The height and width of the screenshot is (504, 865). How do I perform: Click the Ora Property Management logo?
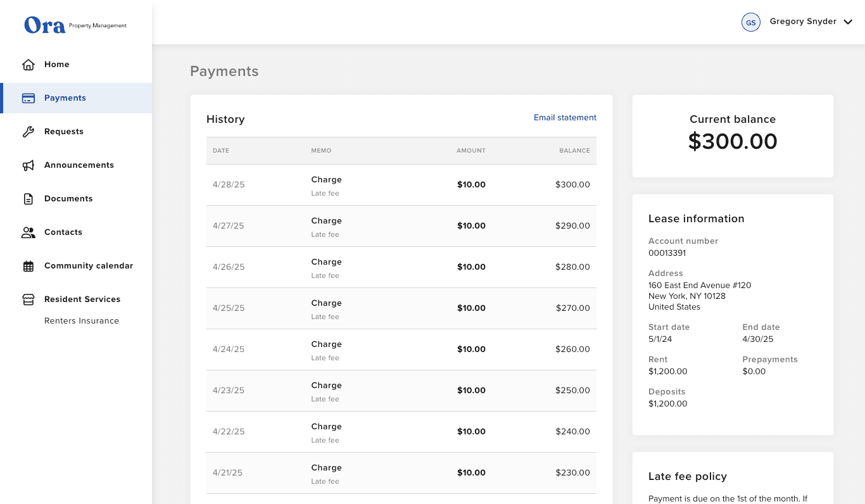click(75, 25)
